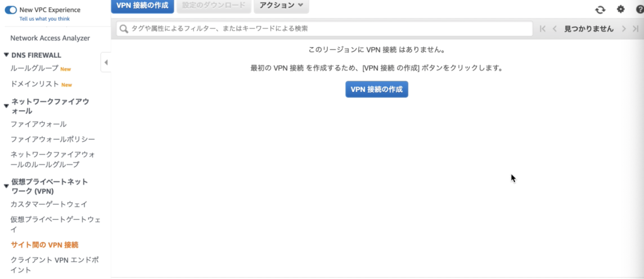Go to previous page of results
The height and width of the screenshot is (279, 644).
point(555,29)
